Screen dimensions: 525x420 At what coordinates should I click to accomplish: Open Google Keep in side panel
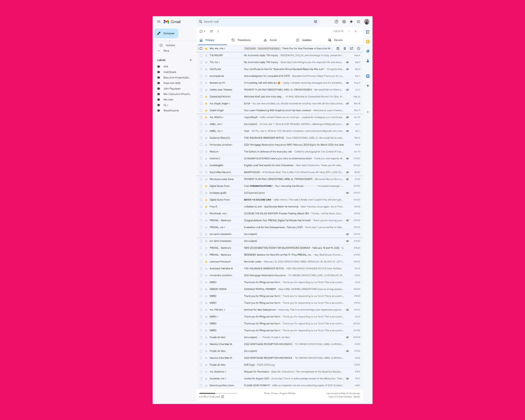coord(368,41)
